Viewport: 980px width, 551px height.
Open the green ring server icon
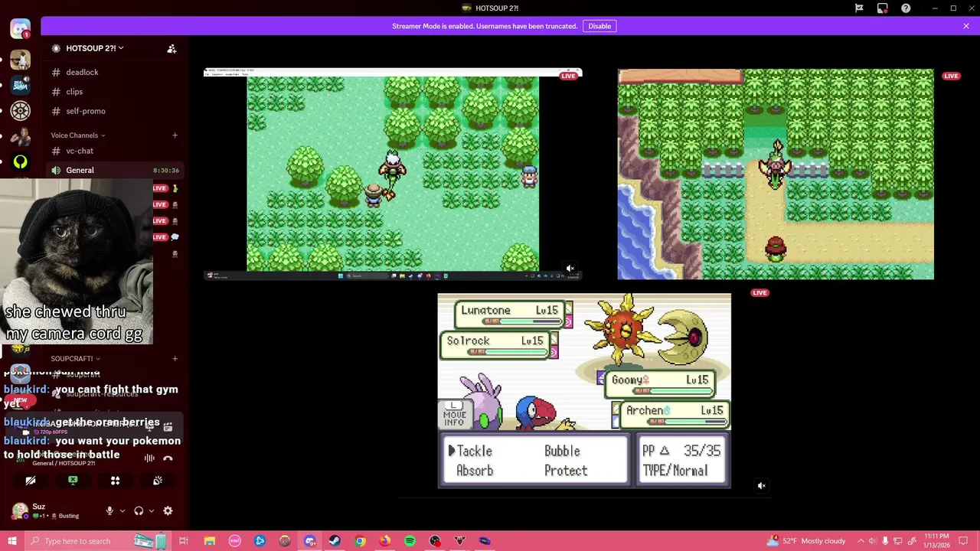pos(20,161)
